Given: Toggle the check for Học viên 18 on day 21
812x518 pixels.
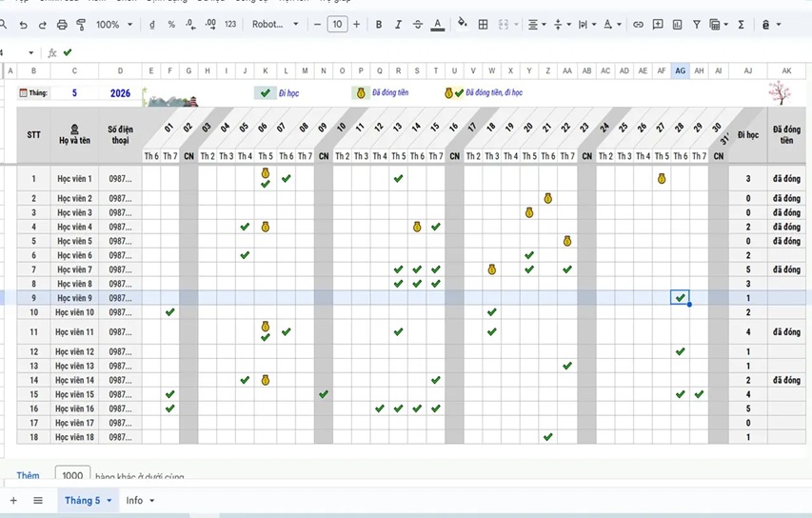Looking at the screenshot, I should click(x=547, y=437).
